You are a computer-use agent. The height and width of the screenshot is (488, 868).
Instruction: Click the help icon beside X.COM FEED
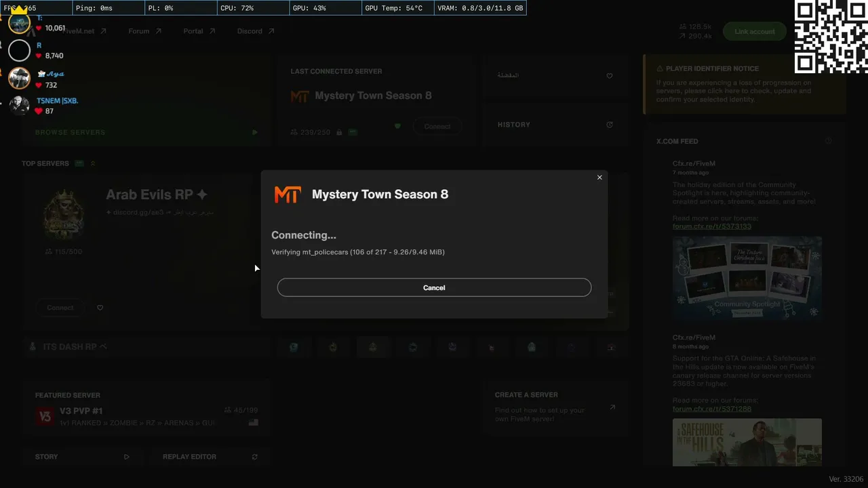(828, 141)
